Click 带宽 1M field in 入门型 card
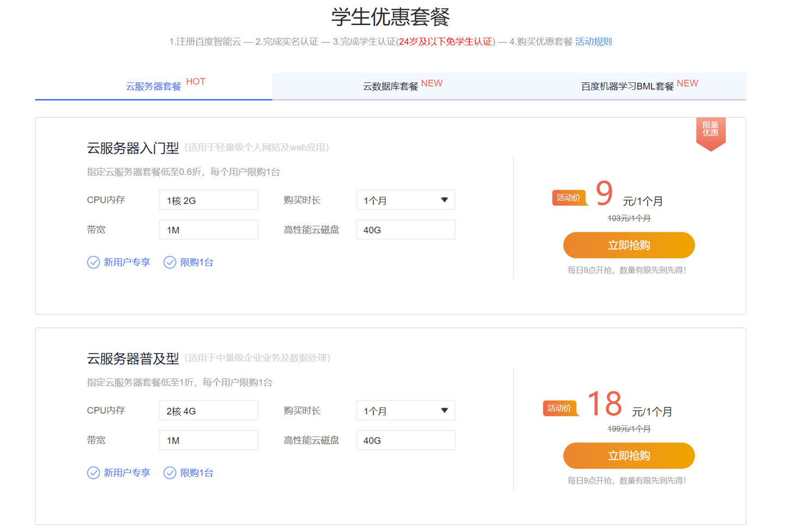This screenshot has width=785, height=532. (208, 229)
